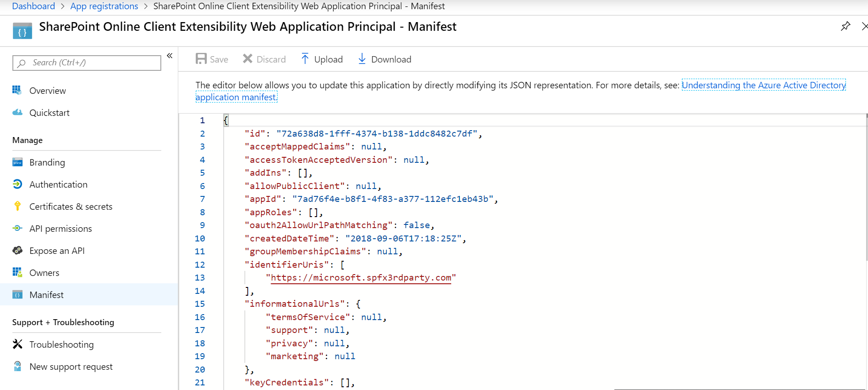Click the Discard button label
868x390 pixels.
tap(271, 59)
